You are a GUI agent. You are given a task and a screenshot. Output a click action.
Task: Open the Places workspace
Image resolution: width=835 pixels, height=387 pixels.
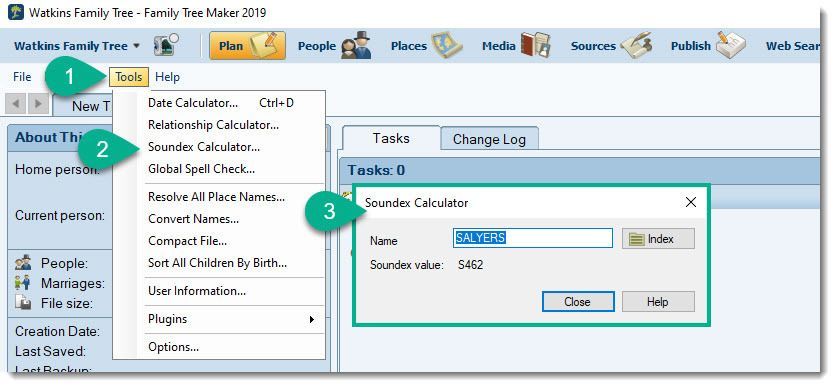pos(426,46)
